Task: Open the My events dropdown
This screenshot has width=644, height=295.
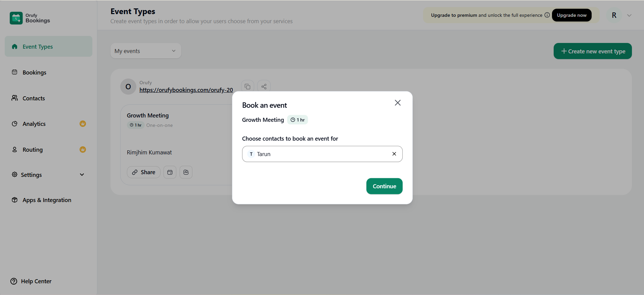Action: (x=145, y=51)
